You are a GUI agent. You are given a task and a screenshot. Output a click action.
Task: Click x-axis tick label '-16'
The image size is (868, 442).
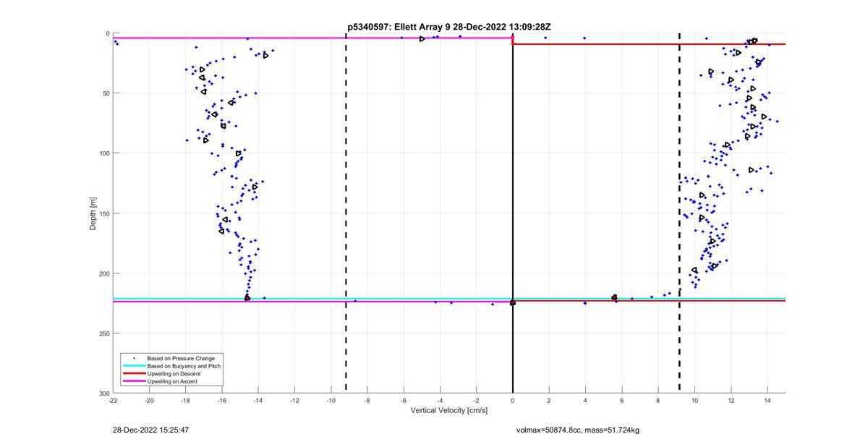point(222,400)
